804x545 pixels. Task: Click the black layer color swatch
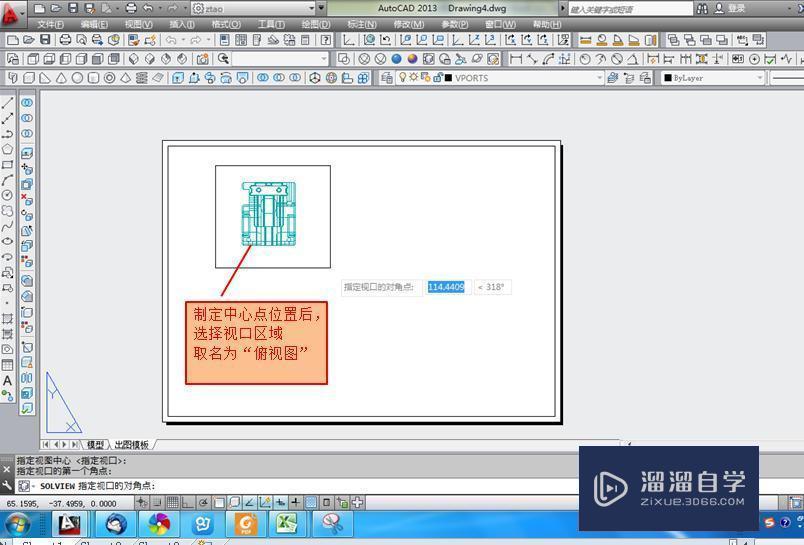click(x=448, y=78)
